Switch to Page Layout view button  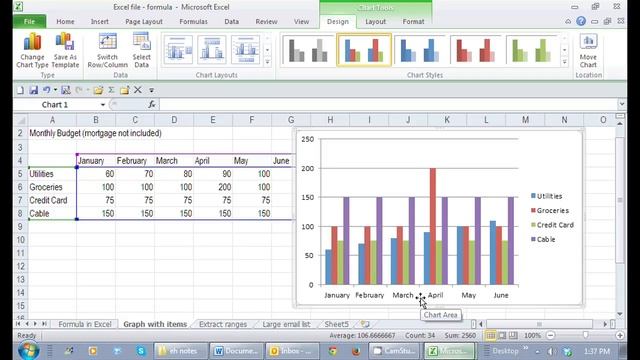point(502,336)
